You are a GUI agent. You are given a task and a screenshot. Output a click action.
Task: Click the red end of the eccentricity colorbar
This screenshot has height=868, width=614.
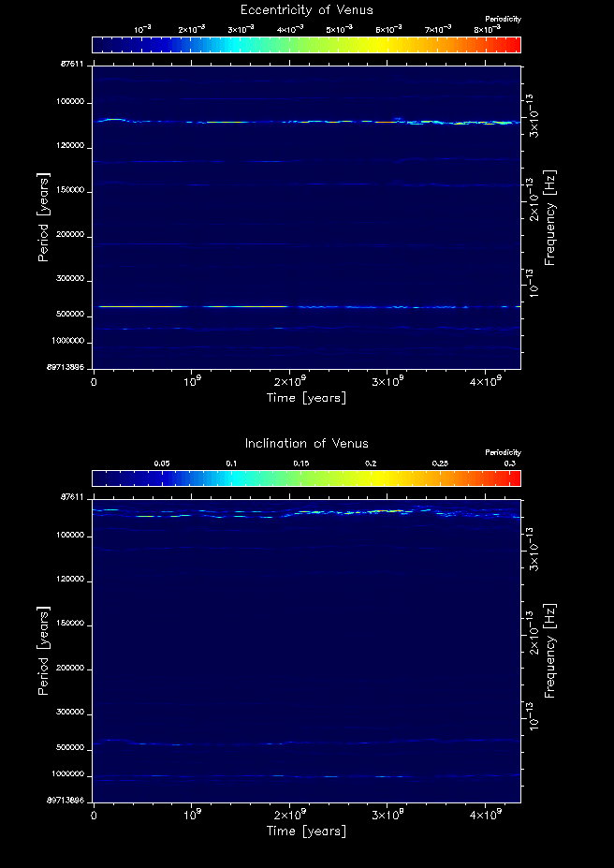513,45
